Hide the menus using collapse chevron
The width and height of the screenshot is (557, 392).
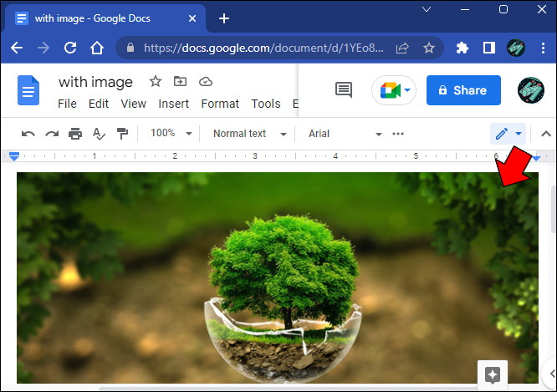point(545,134)
